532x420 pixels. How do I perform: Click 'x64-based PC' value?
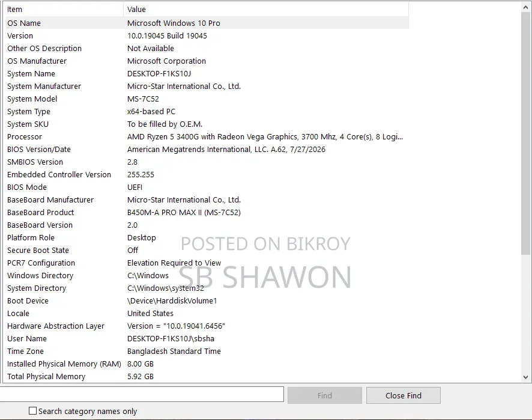coord(151,111)
